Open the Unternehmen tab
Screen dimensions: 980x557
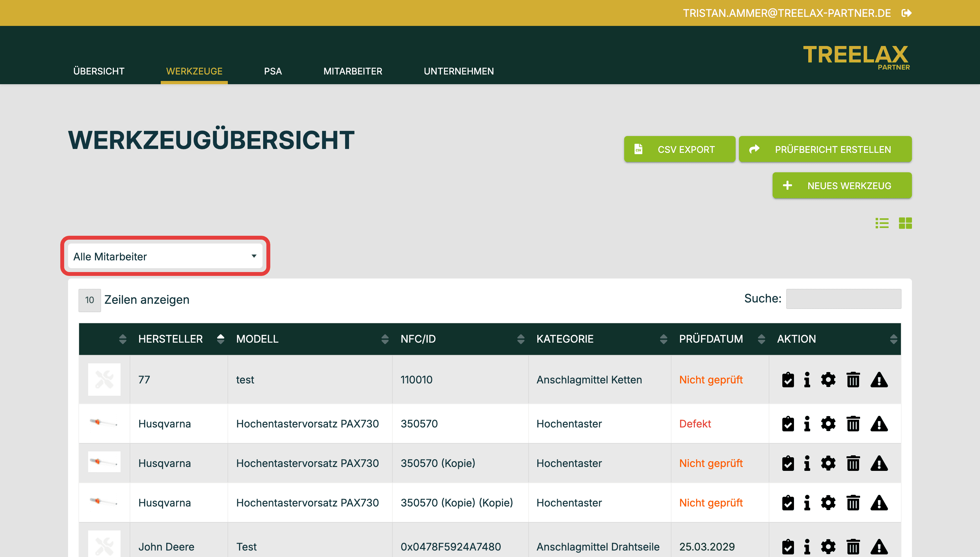[459, 71]
